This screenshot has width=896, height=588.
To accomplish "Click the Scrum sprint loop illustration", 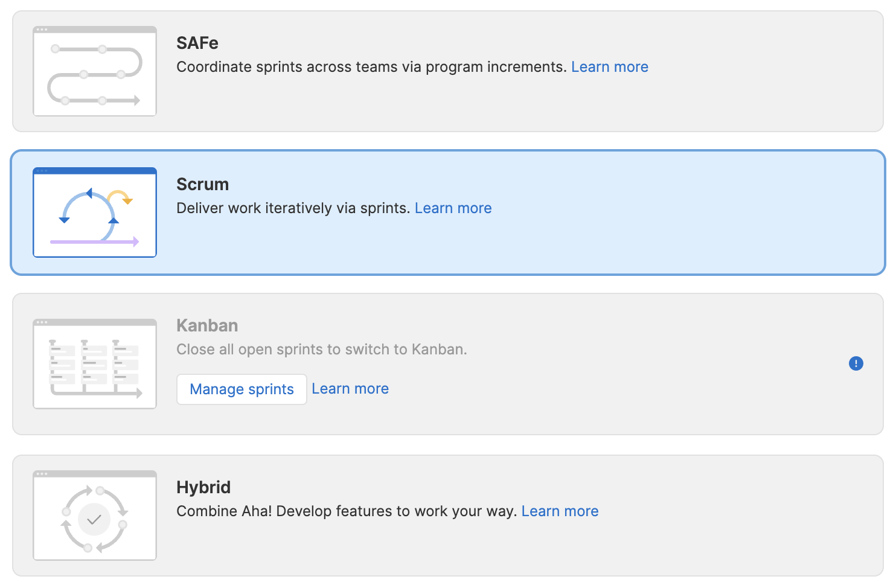I will (95, 213).
